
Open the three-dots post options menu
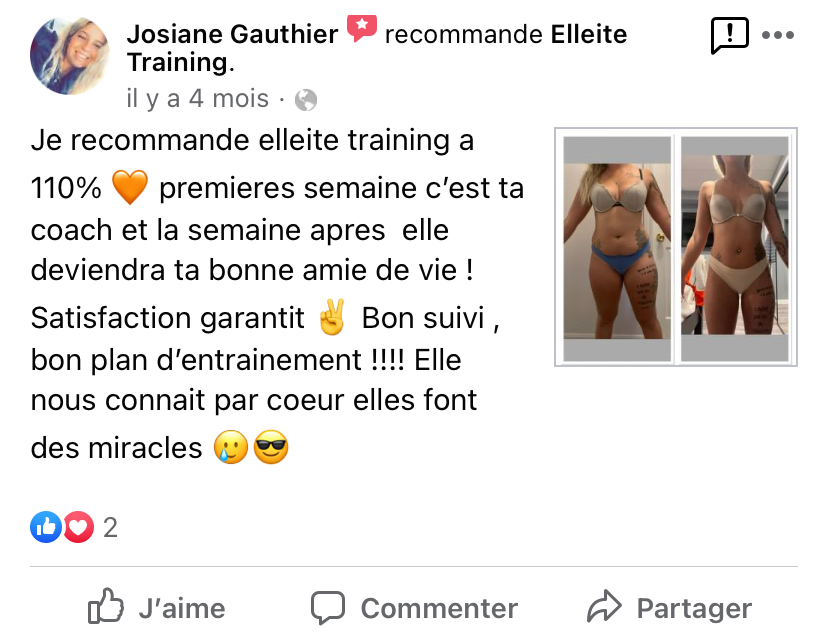click(778, 35)
